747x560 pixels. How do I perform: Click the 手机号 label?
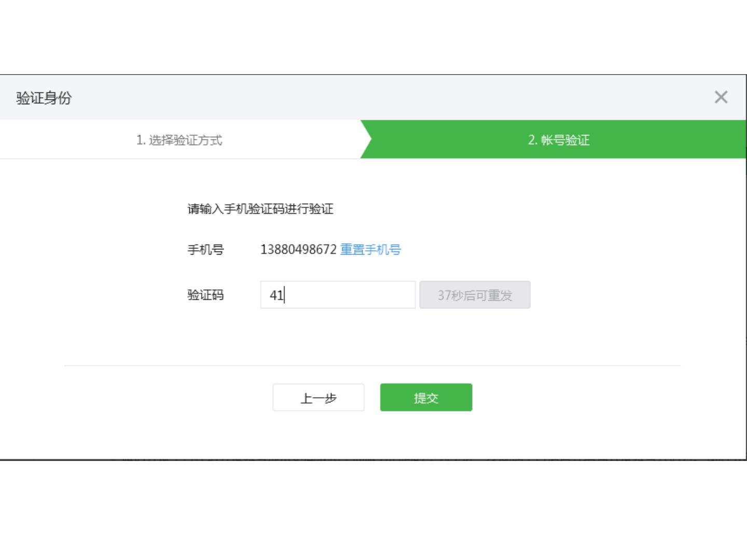click(x=205, y=249)
